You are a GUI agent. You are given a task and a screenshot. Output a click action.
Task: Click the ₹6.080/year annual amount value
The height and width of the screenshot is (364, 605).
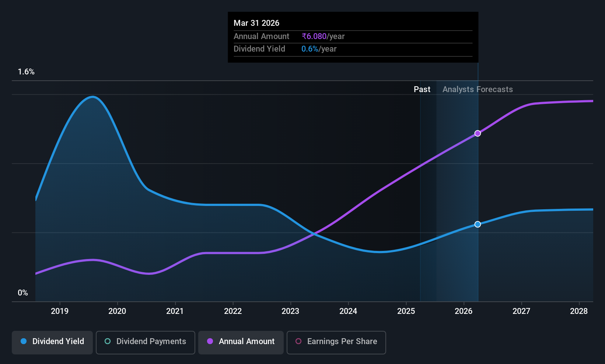point(323,36)
